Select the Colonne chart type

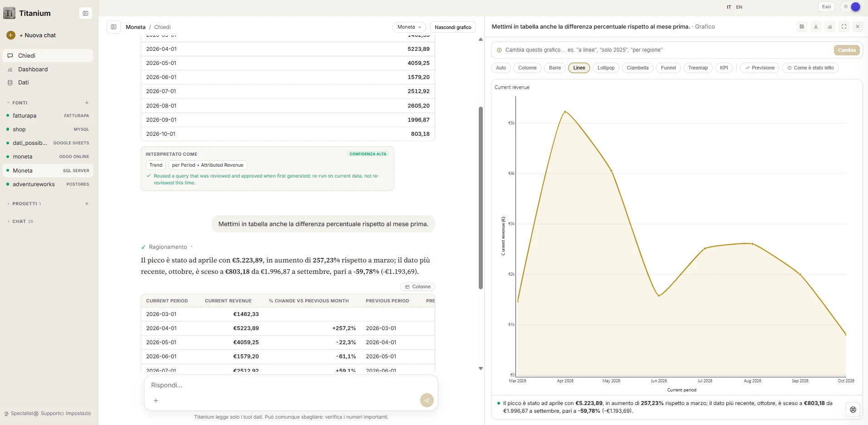tap(527, 68)
